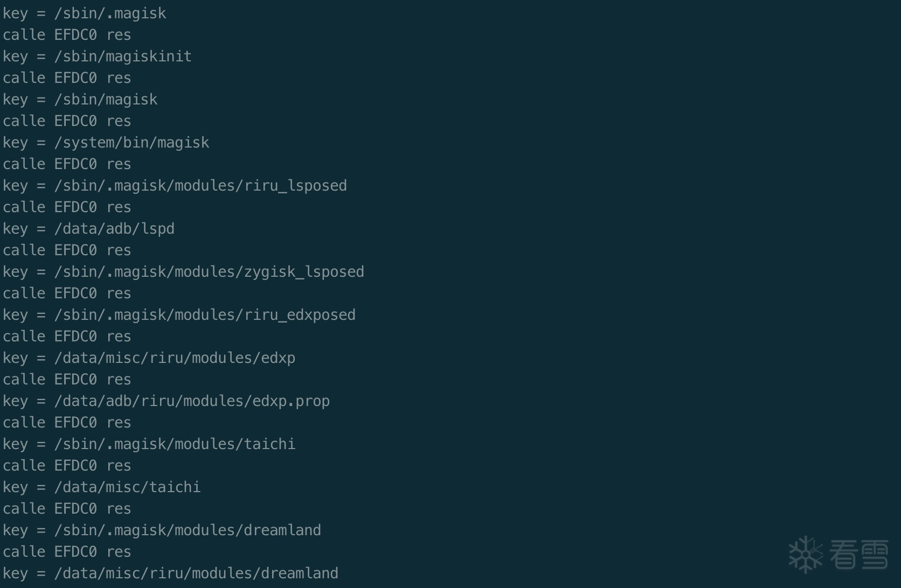Click the /data/misc/riru/modules/dreamland path
Image resolution: width=901 pixels, height=588 pixels.
(196, 573)
